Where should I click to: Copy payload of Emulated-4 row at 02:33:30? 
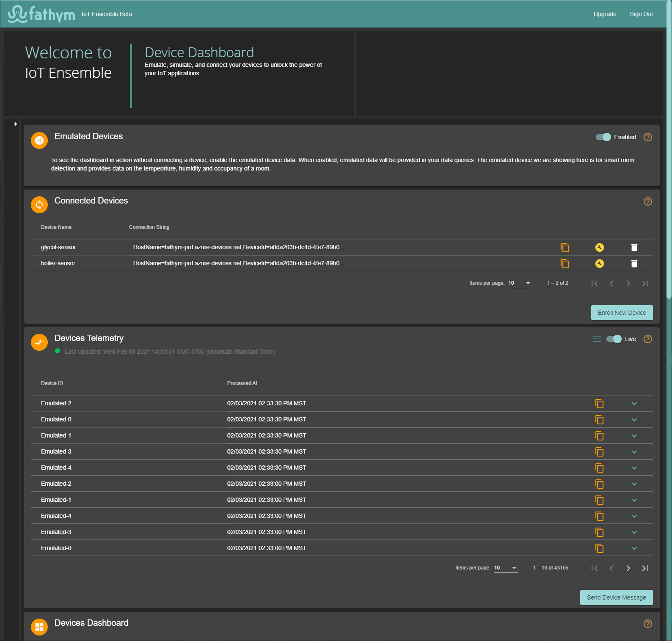599,468
